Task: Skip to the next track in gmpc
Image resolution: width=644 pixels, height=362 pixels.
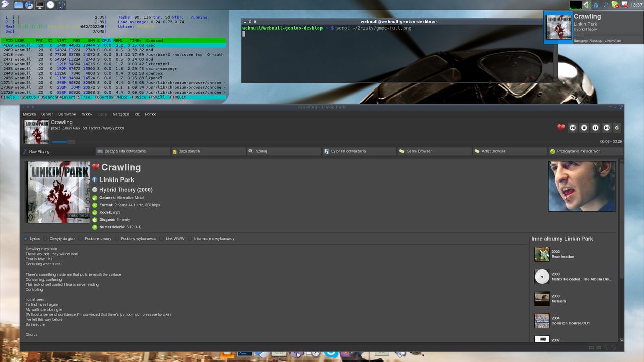Action: 607,128
